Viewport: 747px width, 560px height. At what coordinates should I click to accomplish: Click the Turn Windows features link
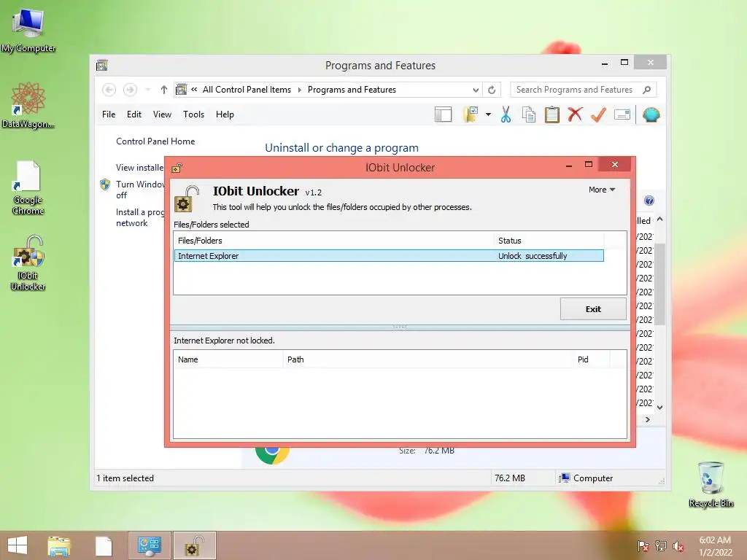140,190
